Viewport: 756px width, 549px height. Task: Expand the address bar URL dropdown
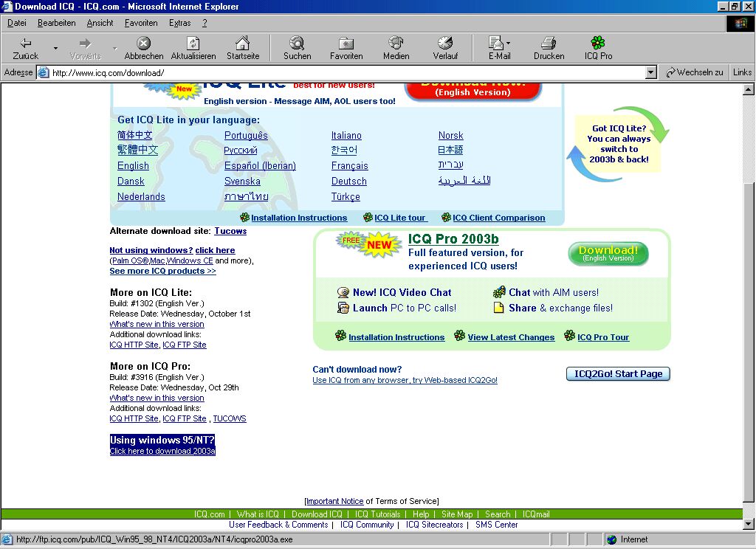tap(651, 73)
